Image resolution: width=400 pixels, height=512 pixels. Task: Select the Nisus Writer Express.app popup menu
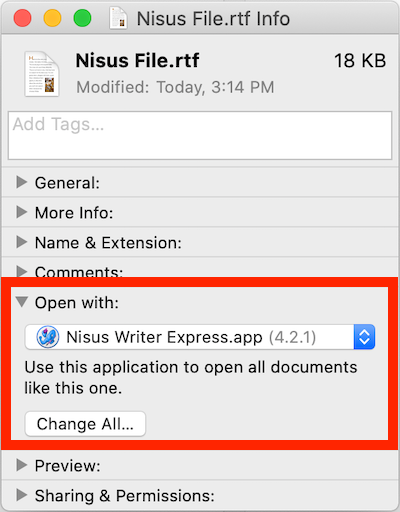coord(200,337)
